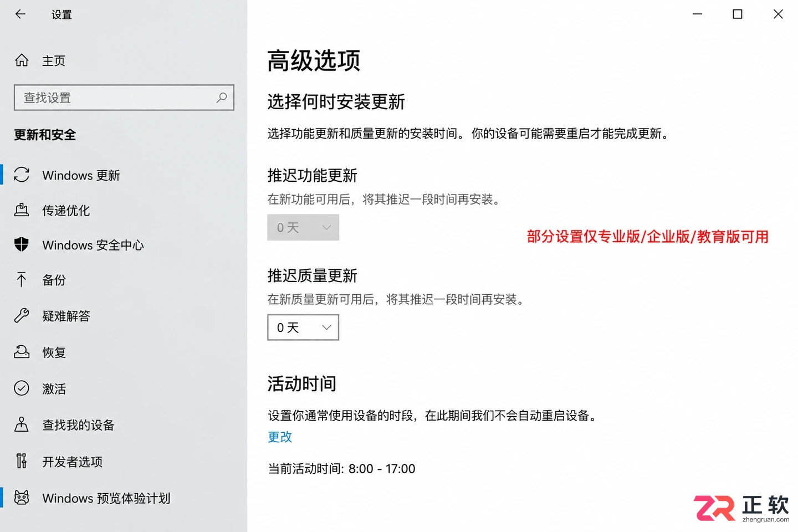Image resolution: width=798 pixels, height=532 pixels.
Task: Click the 激活 checkmark circle icon
Action: 22,388
